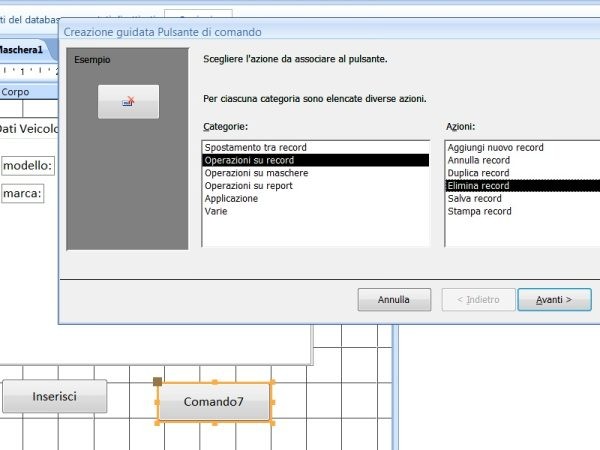Select 'Operazioni su maschere' in Categorie
This screenshot has width=600, height=450.
click(x=256, y=173)
